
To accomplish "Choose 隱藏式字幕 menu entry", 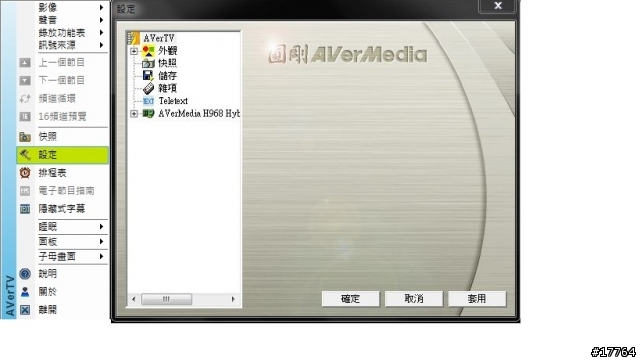I will (x=63, y=209).
